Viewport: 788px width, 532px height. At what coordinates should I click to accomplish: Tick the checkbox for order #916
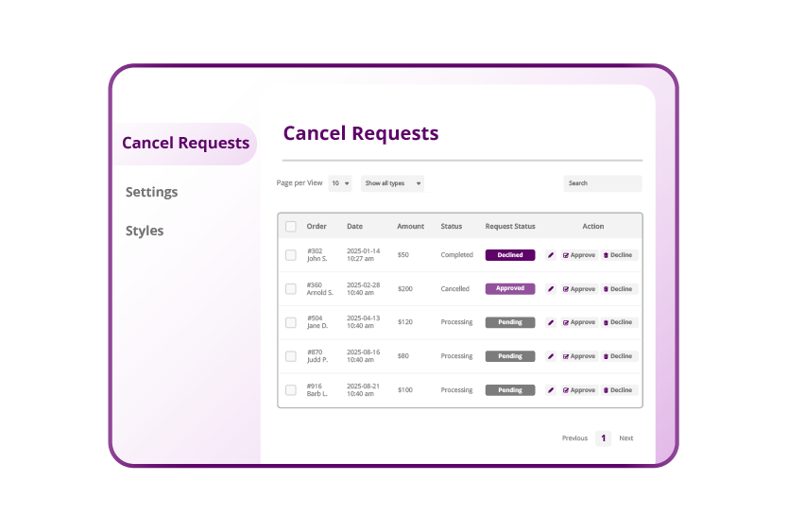coord(291,390)
